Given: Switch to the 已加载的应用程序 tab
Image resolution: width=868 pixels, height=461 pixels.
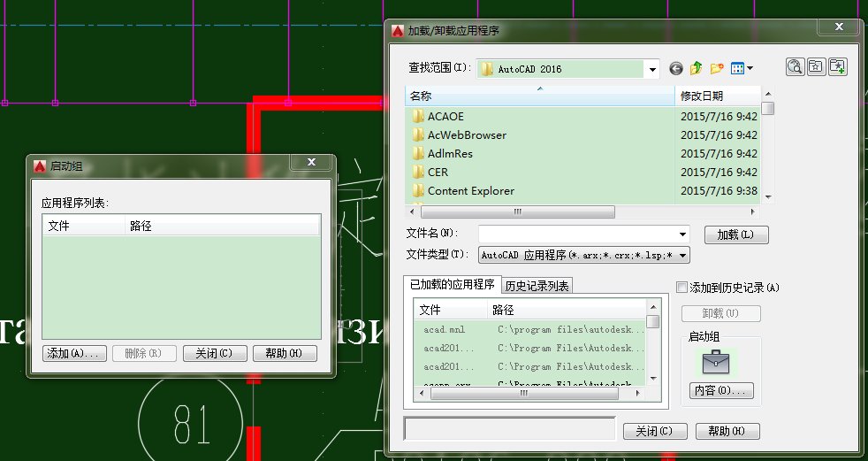Looking at the screenshot, I should tap(453, 284).
